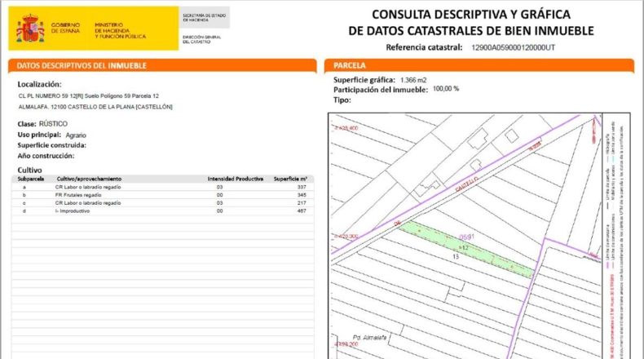Select the I- Improductivo subparcela row
This screenshot has height=359, width=644.
(x=163, y=211)
